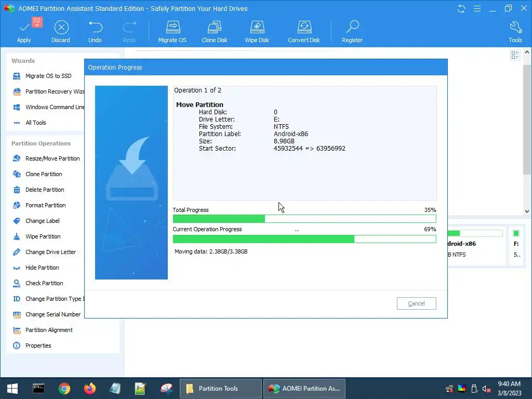Cancel the operation in progress

pyautogui.click(x=416, y=303)
